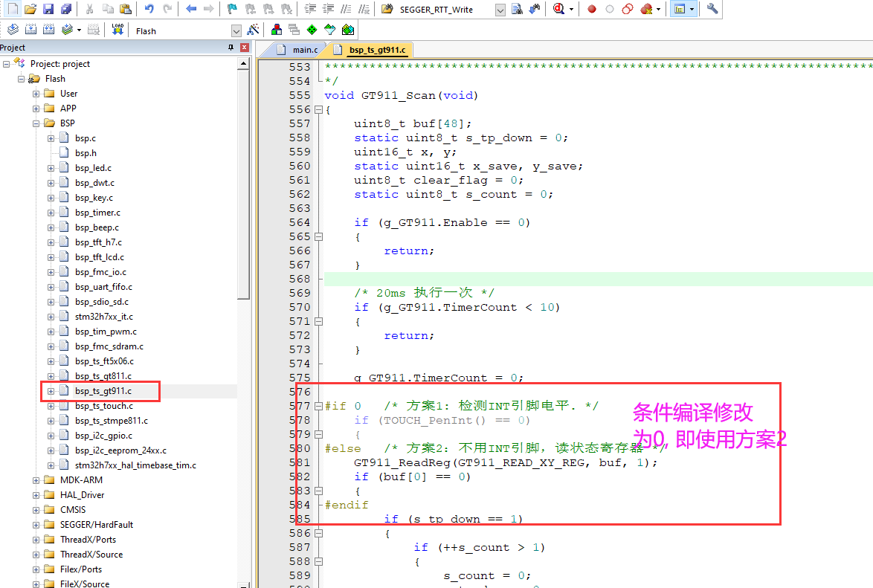Screen dimensions: 873x588
Task: Translate the current file
Action: (x=13, y=30)
